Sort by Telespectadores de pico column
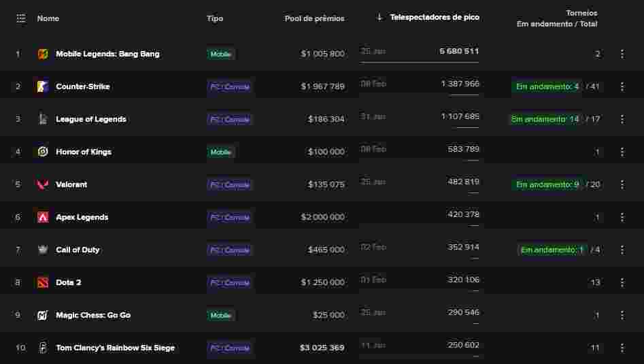The height and width of the screenshot is (364, 644). 434,18
